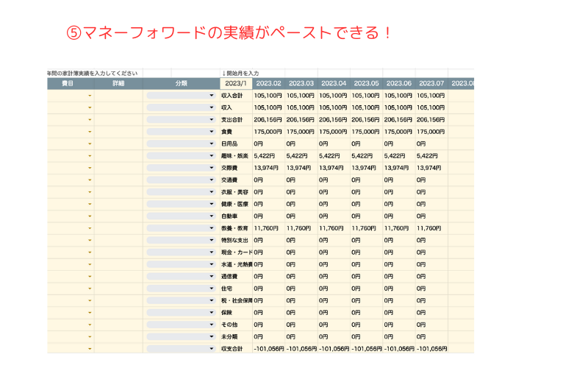Open 分類 dropdown in 通信費 row
The height and width of the screenshot is (368, 588).
coord(181,277)
